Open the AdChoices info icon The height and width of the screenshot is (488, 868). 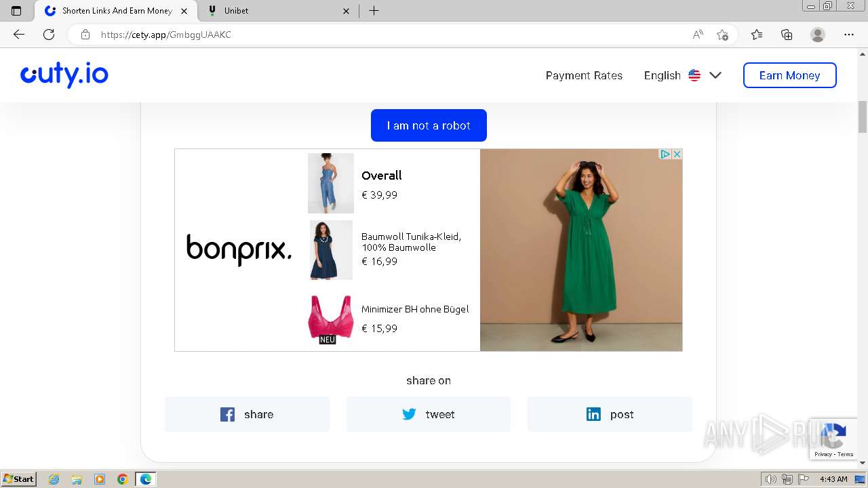click(x=665, y=155)
